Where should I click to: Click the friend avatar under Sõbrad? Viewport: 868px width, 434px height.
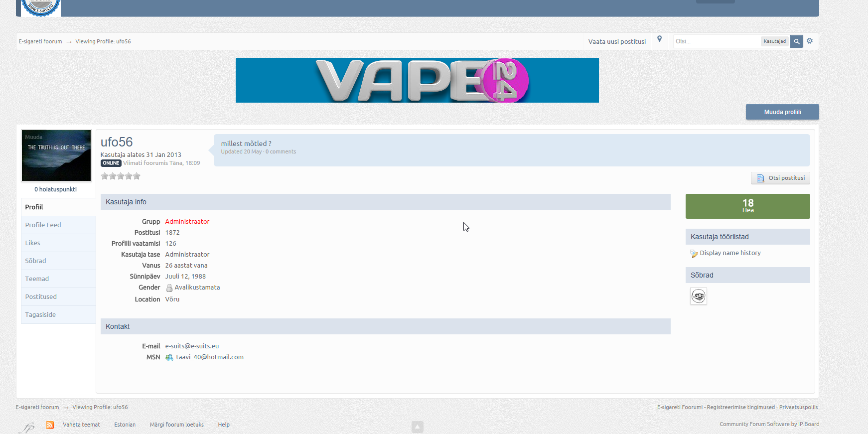click(x=699, y=296)
